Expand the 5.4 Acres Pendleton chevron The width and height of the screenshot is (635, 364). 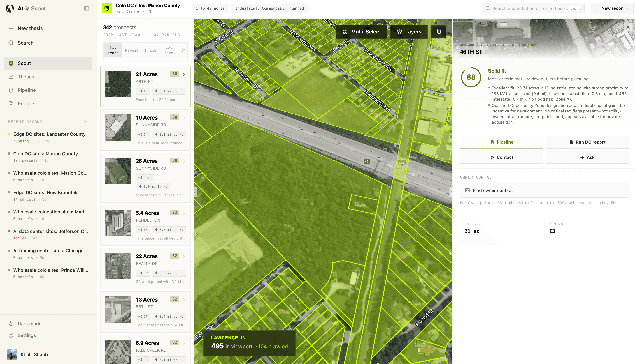coord(184,213)
